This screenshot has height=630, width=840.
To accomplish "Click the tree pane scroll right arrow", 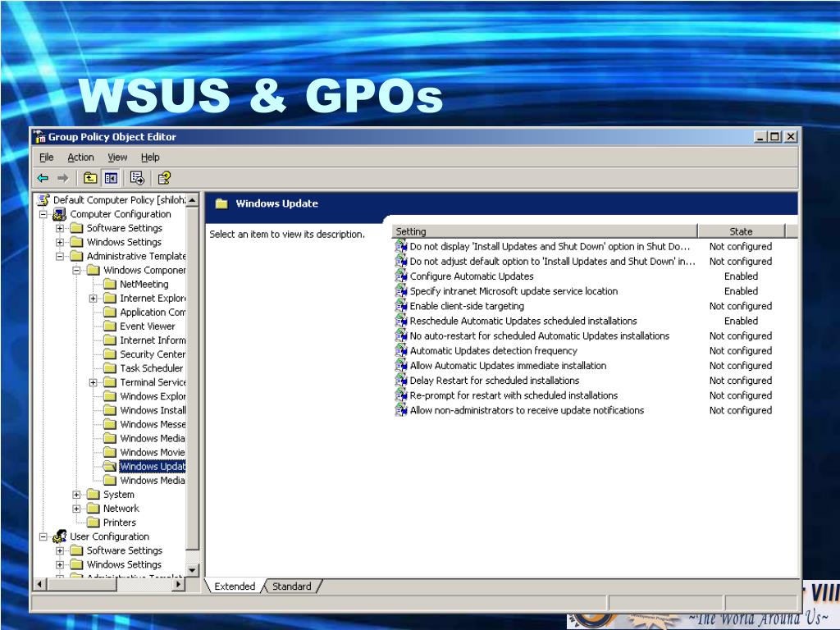I will (178, 584).
